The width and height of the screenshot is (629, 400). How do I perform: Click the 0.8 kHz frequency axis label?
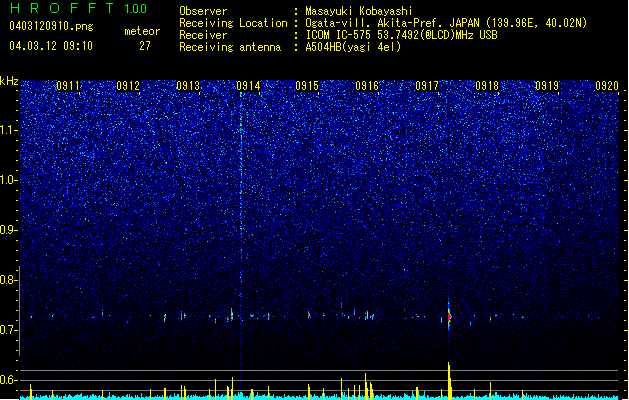[x=8, y=280]
